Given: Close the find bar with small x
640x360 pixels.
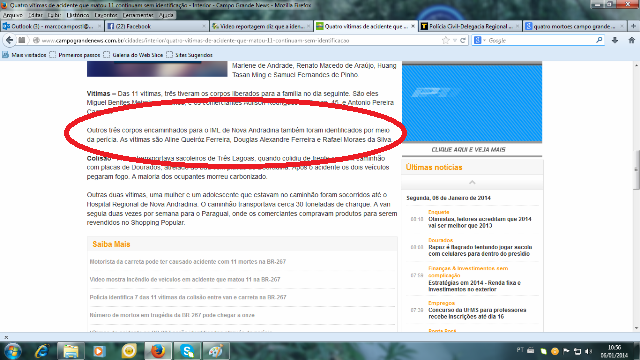Looking at the screenshot, I should [x=6, y=337].
